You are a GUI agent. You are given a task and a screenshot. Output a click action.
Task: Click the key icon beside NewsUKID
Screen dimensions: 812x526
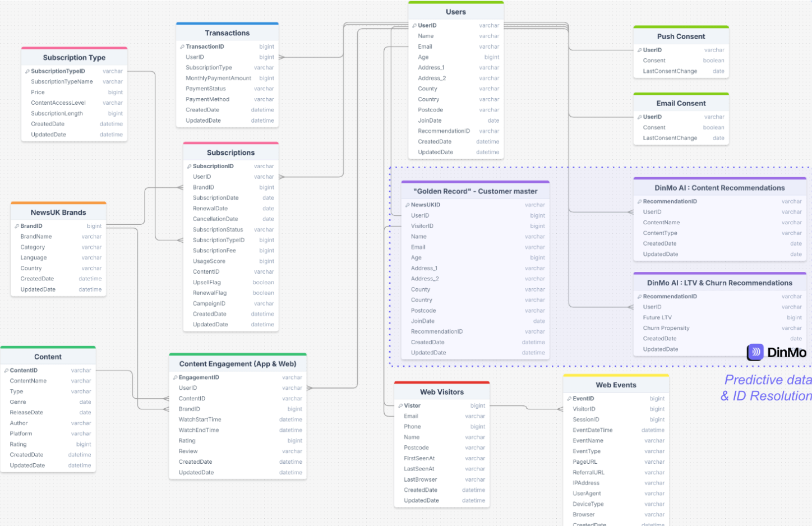(x=408, y=205)
